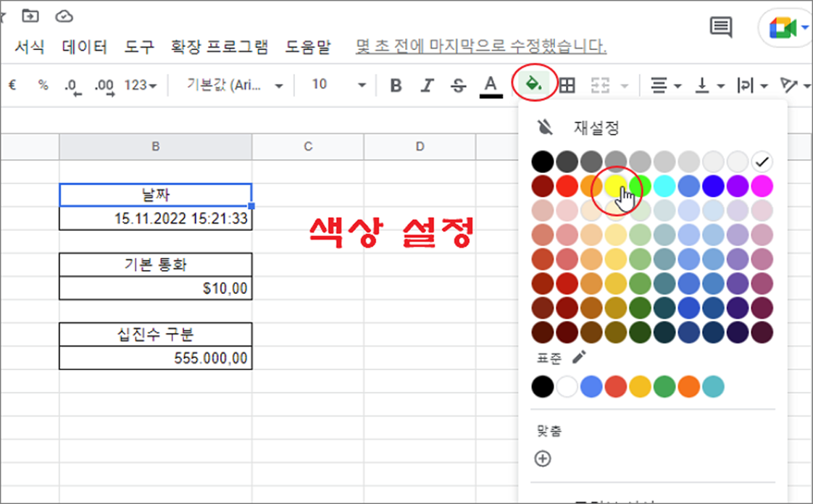The width and height of the screenshot is (813, 504).
Task: Pick the standard green swatch
Action: point(664,387)
